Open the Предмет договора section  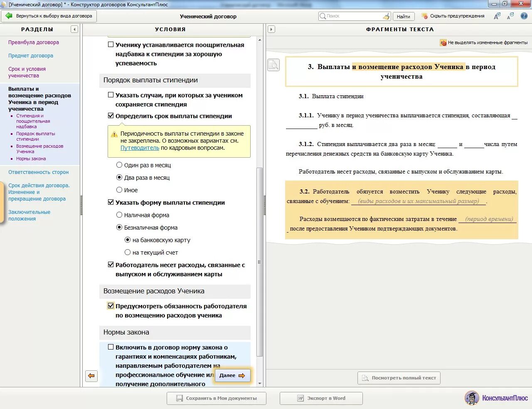[31, 56]
